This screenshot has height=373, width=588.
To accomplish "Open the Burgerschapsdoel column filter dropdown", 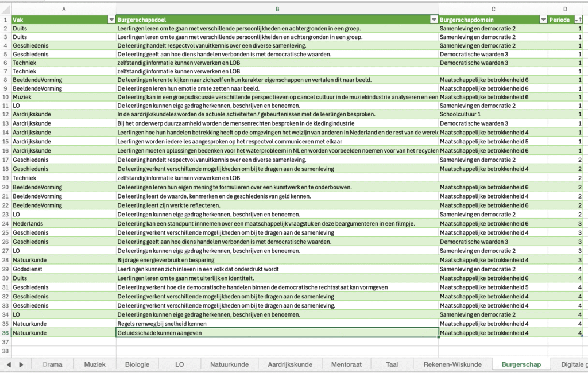I will [434, 20].
